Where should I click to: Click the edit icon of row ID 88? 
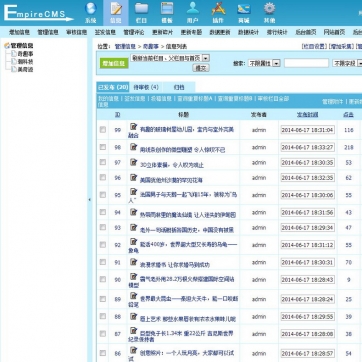pyautogui.click(x=134, y=316)
